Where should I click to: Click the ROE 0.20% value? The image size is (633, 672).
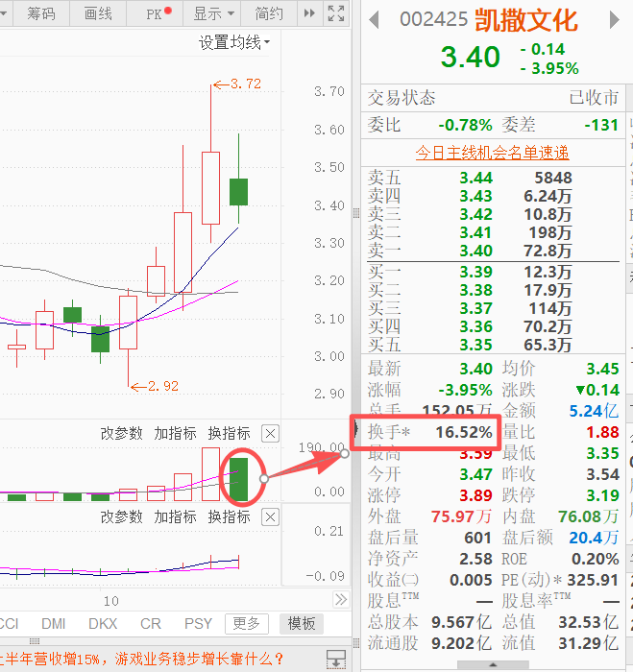[x=596, y=560]
